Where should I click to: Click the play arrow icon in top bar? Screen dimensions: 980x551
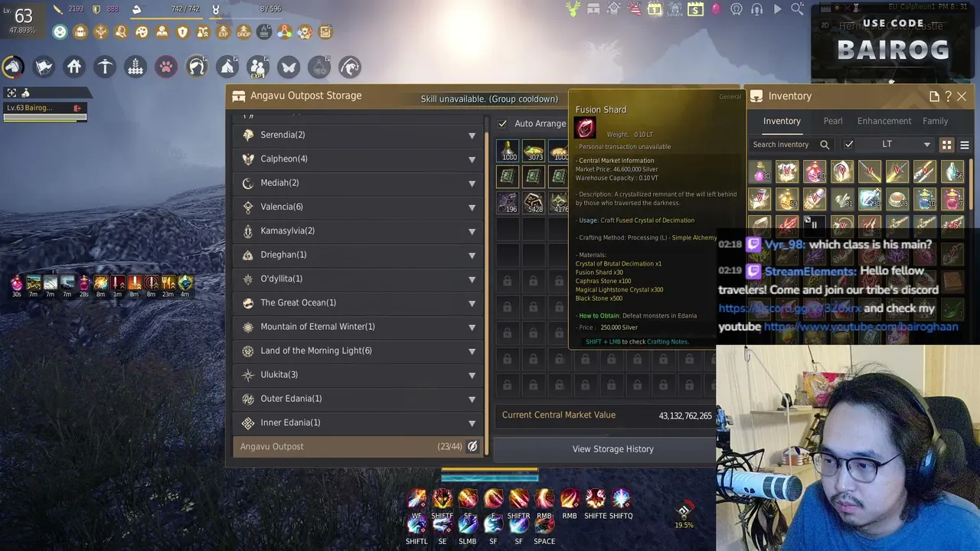777,9
